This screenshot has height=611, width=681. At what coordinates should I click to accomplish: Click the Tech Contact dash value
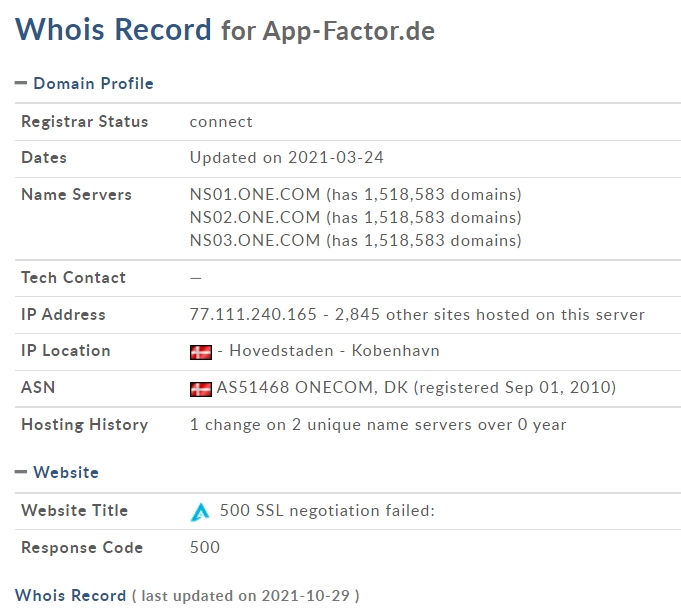196,278
